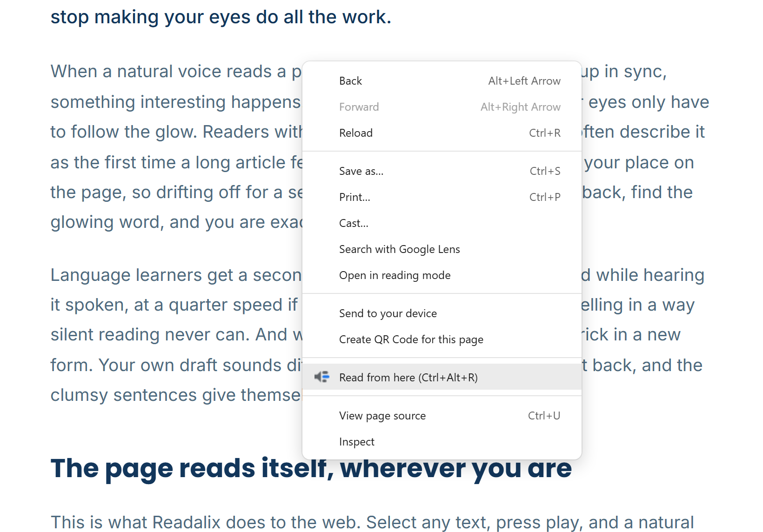Choose Read from here (Ctrl+Alt+R)
Screen dimensions: 763x532
(x=442, y=377)
